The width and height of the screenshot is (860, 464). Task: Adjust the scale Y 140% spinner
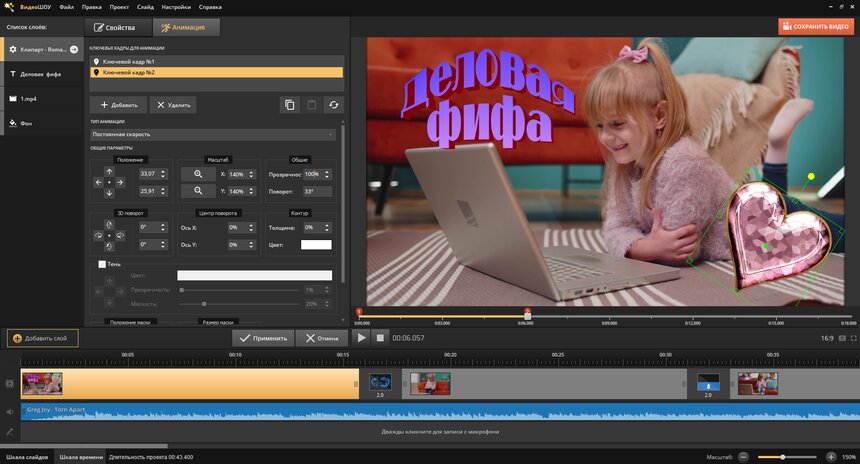tap(242, 191)
